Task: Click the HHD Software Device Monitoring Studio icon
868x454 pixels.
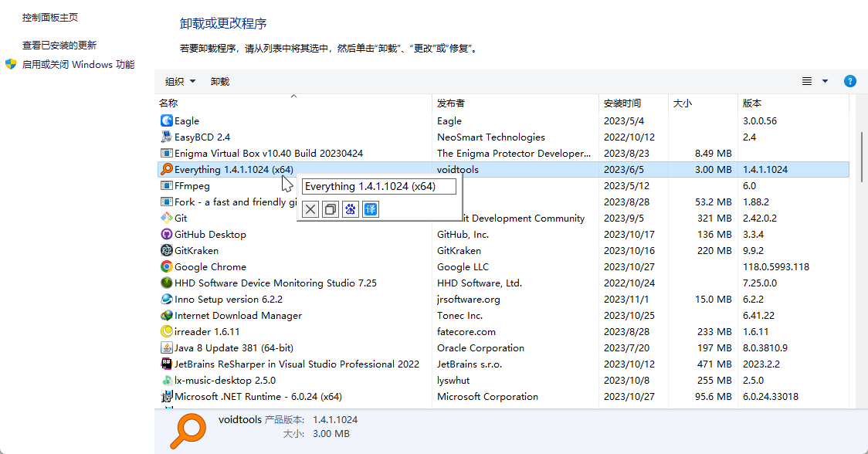Action: click(x=166, y=283)
